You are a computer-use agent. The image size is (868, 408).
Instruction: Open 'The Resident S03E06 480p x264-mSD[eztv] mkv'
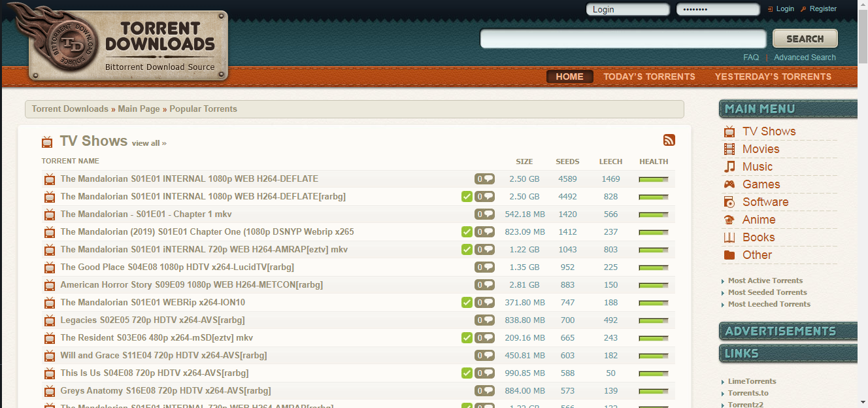click(x=157, y=337)
